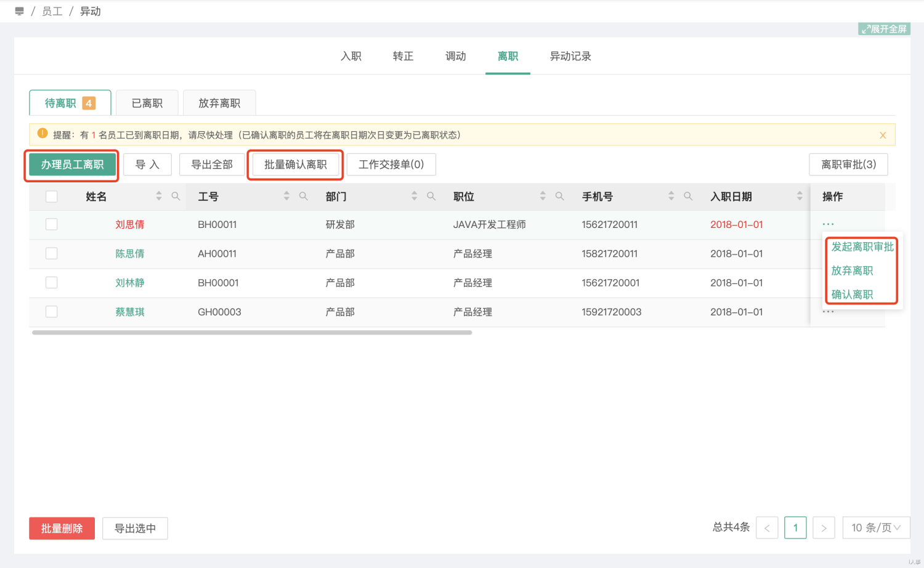Screen dimensions: 924x568
Task: Click the JAVA开发工程师 position cell
Action: [x=490, y=224]
